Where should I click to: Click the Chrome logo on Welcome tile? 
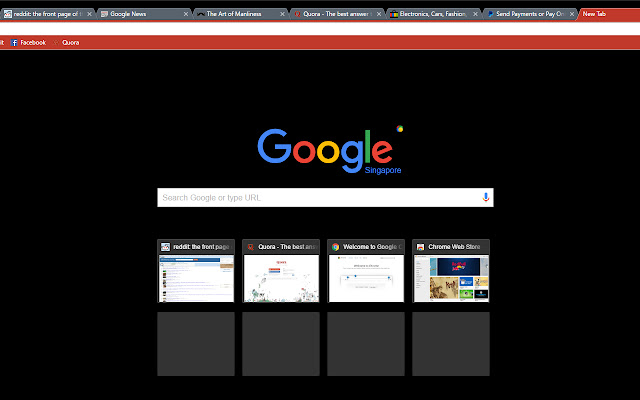(x=336, y=247)
